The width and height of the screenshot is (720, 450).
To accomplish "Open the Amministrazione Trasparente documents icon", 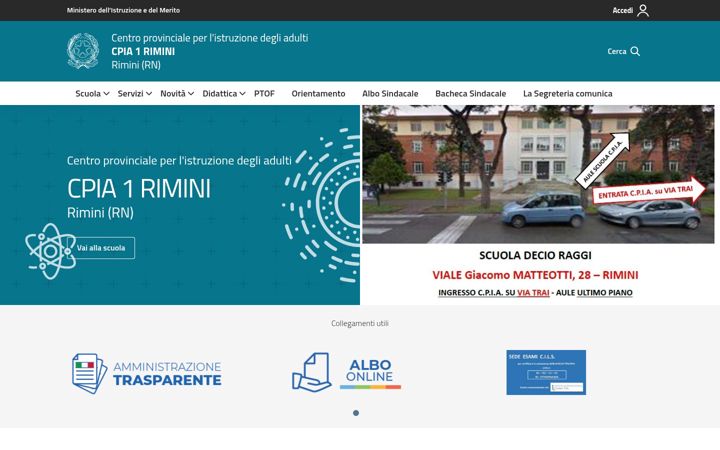I will coord(90,373).
